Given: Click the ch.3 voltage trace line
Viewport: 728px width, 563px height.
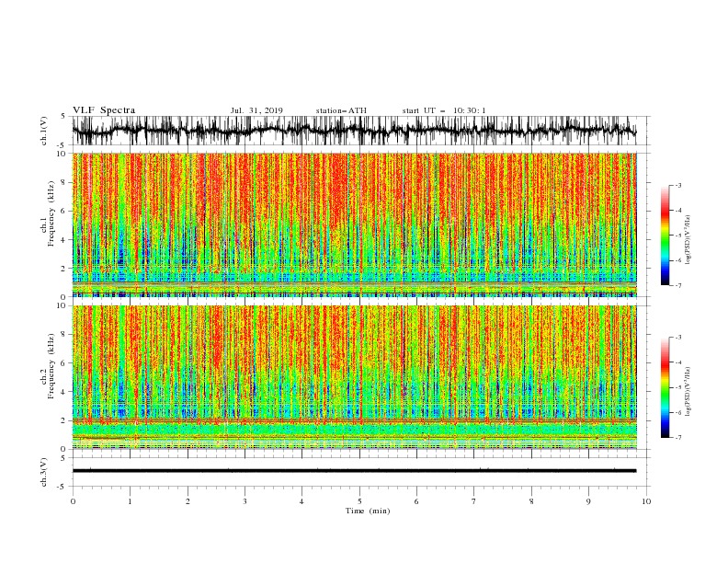Looking at the screenshot, I should click(354, 471).
